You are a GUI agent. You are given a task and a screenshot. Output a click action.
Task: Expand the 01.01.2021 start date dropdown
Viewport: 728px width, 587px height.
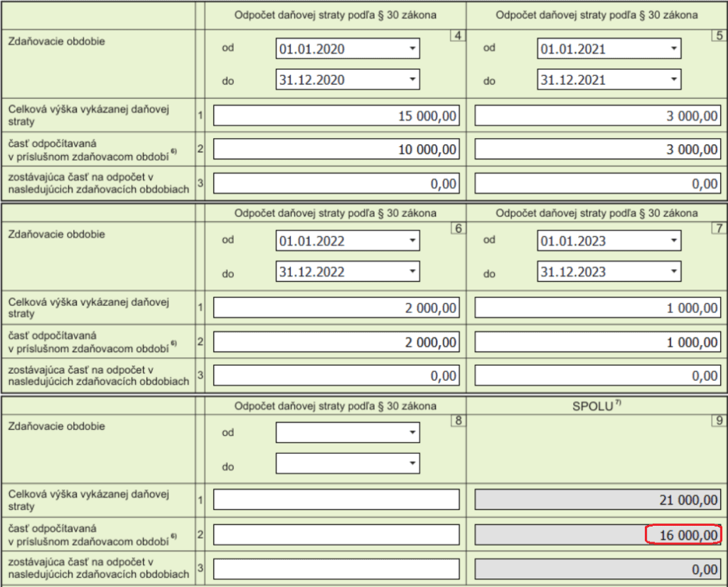pyautogui.click(x=673, y=49)
